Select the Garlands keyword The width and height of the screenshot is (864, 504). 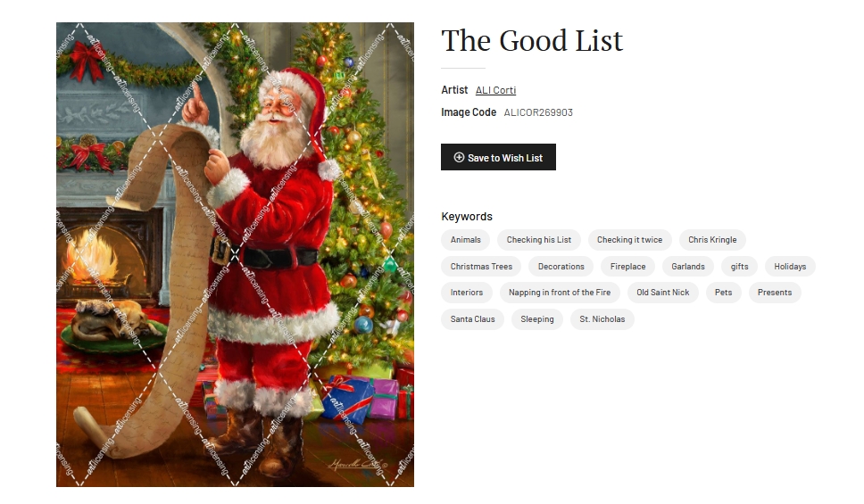tap(687, 266)
